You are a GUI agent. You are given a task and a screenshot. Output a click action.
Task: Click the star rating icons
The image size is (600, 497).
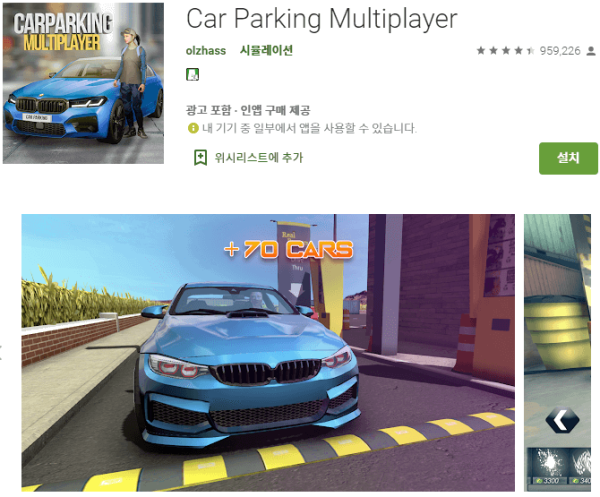coord(505,51)
